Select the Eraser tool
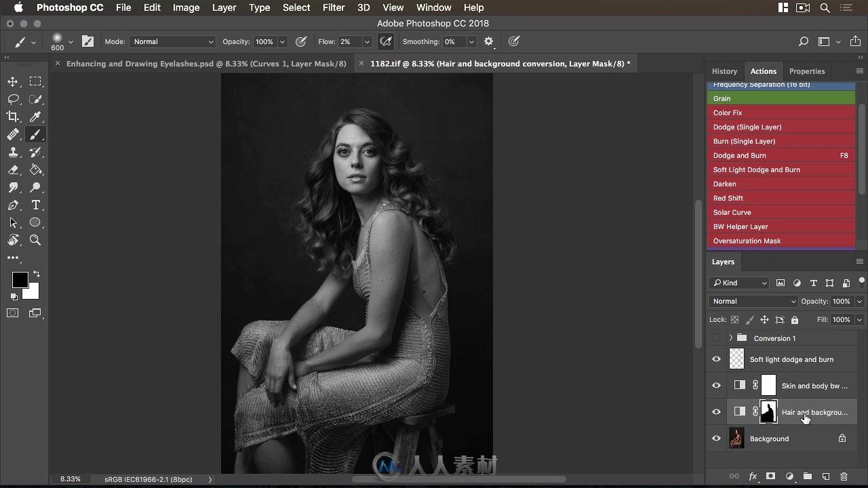Viewport: 868px width, 488px height. [x=13, y=169]
